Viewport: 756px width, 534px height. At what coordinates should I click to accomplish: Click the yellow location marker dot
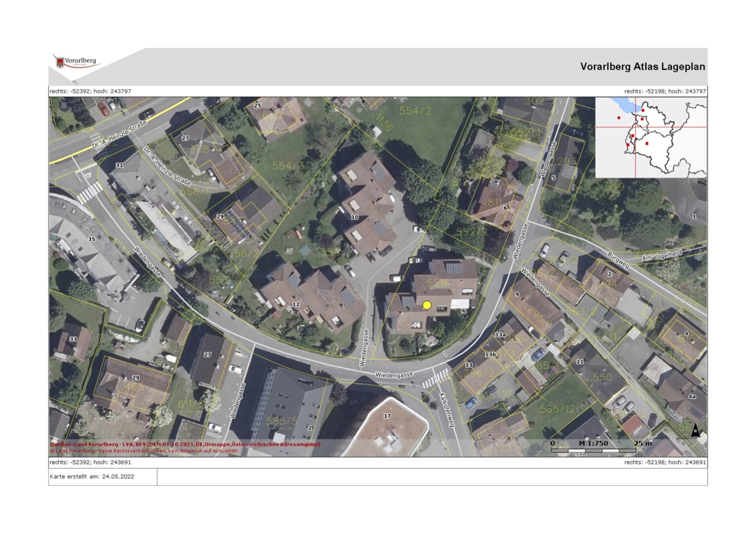[x=427, y=306]
